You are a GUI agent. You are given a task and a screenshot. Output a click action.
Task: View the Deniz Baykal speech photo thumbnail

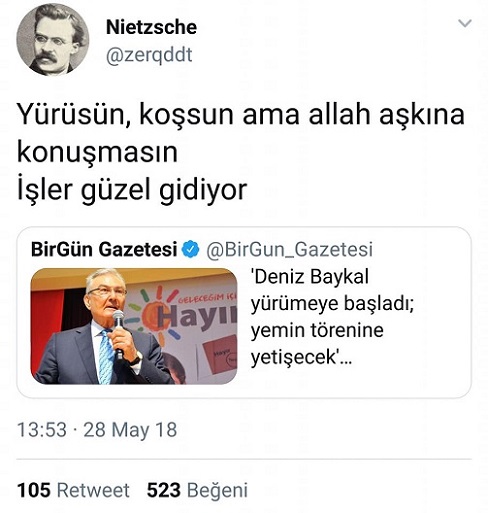tap(134, 326)
